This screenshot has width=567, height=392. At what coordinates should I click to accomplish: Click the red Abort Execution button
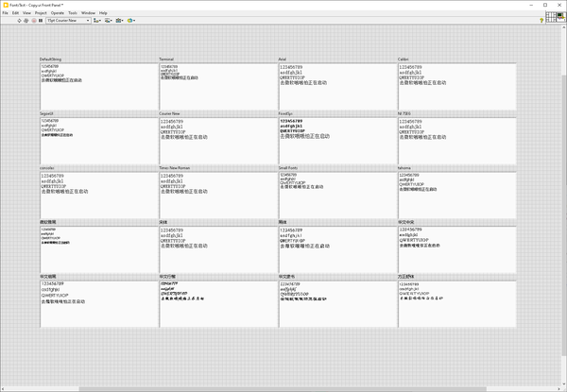click(x=34, y=21)
